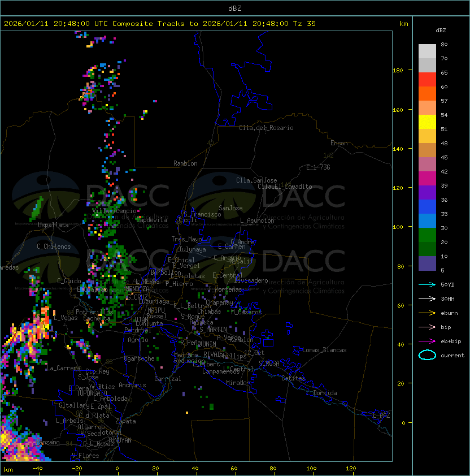Click the light blue 35-30 dBZ swatch
The height and width of the screenshot is (476, 470).
coord(427,221)
